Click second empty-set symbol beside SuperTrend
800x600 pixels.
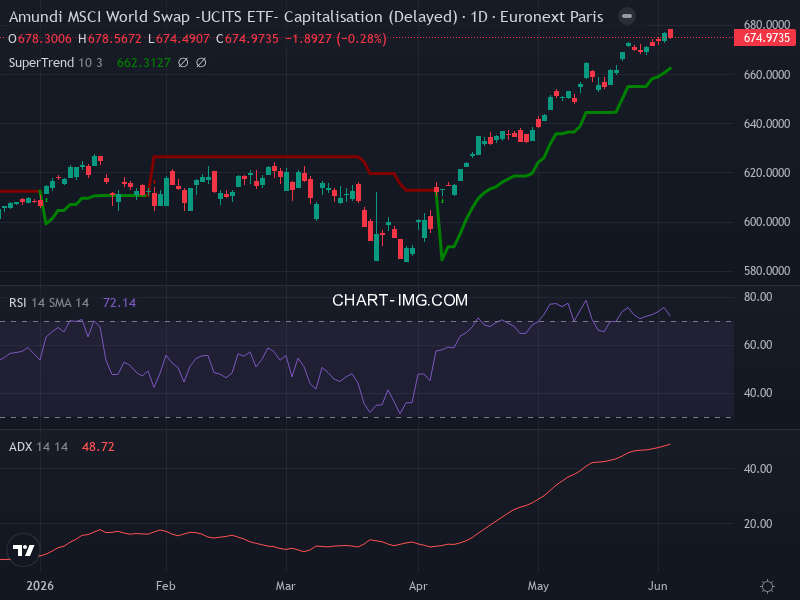[201, 63]
